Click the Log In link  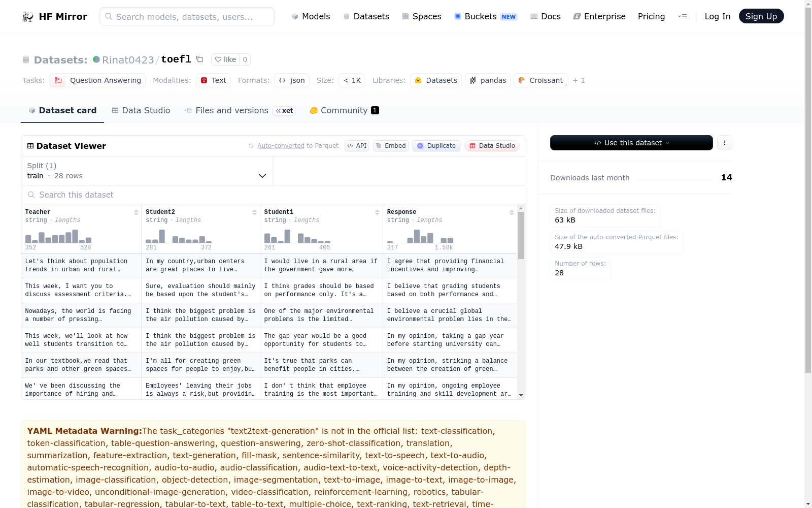[x=718, y=16]
